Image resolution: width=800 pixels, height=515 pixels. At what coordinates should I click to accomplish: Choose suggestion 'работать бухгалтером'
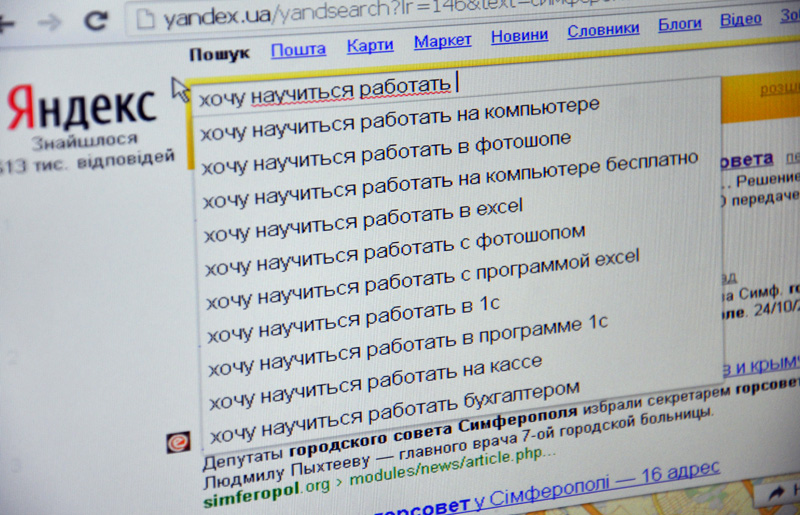coord(395,411)
